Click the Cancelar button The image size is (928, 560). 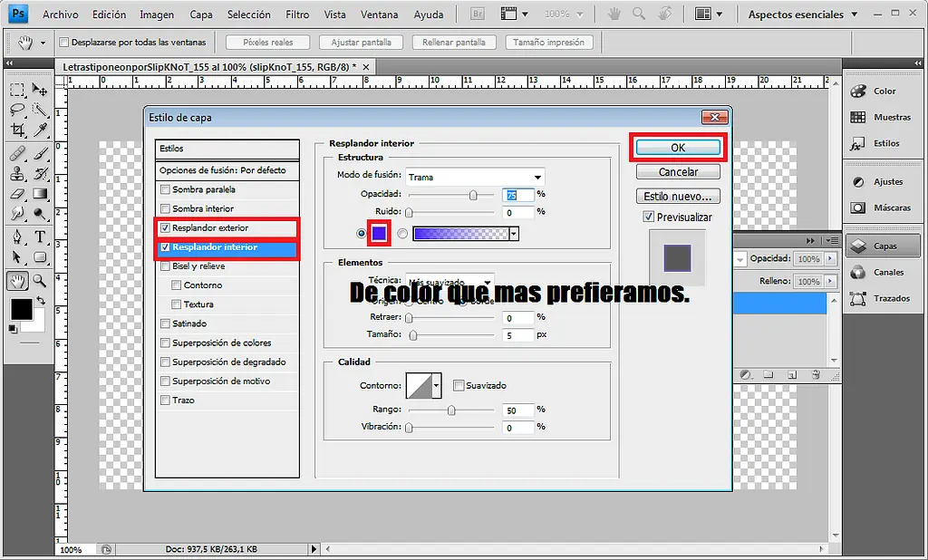point(678,171)
